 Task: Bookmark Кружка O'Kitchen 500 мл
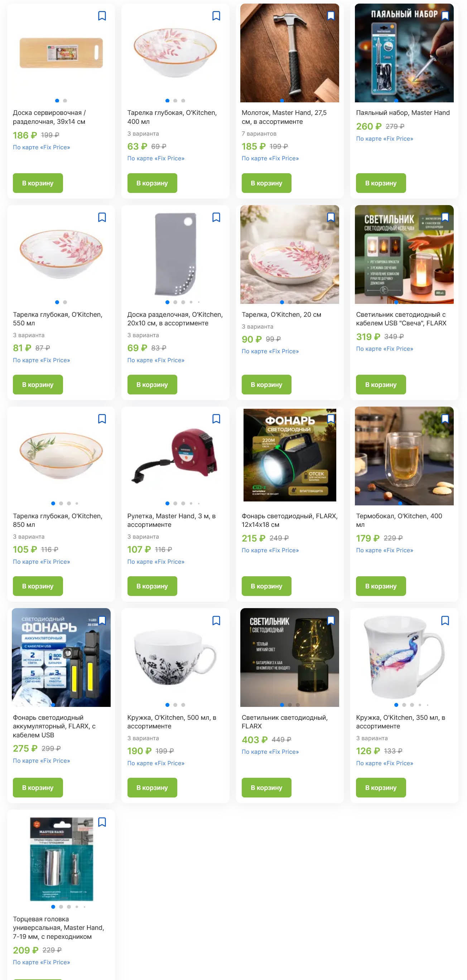click(x=216, y=621)
